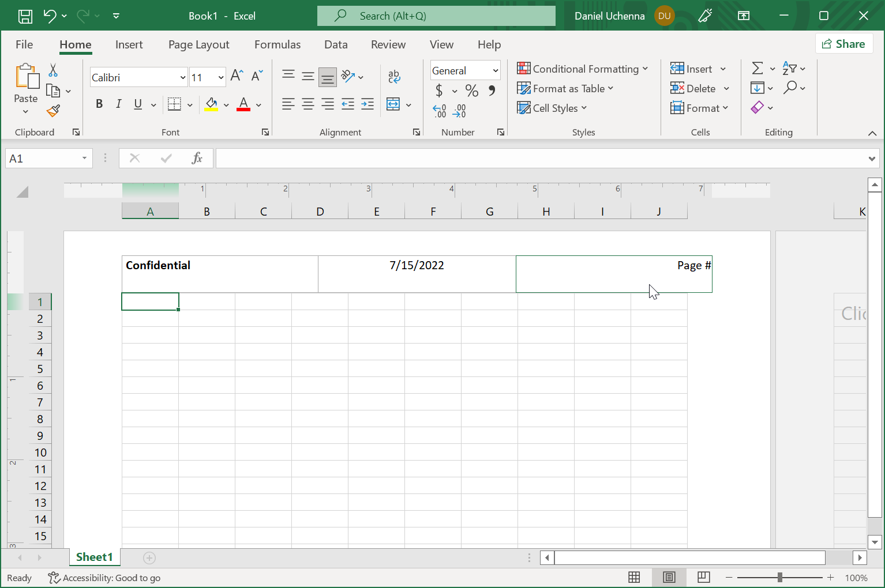Increase font size with the larger A icon

click(237, 76)
